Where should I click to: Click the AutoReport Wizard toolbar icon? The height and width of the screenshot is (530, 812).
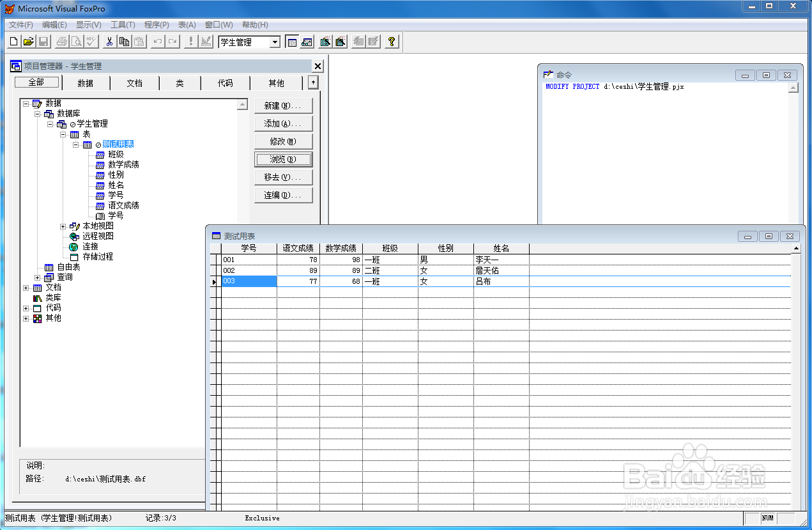(x=373, y=42)
